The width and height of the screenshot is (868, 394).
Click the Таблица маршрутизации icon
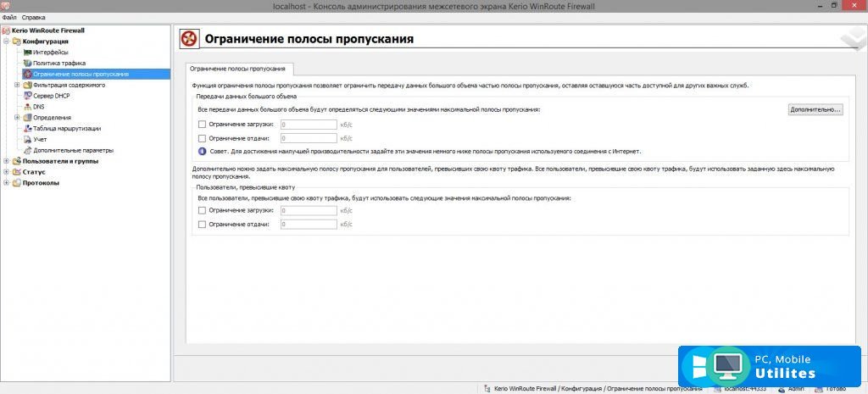[x=28, y=129]
